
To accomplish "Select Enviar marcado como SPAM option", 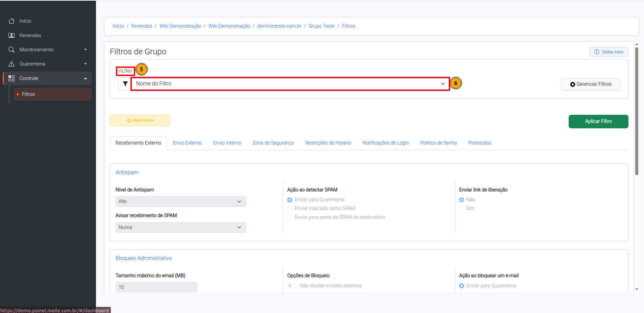I will pyautogui.click(x=290, y=209).
